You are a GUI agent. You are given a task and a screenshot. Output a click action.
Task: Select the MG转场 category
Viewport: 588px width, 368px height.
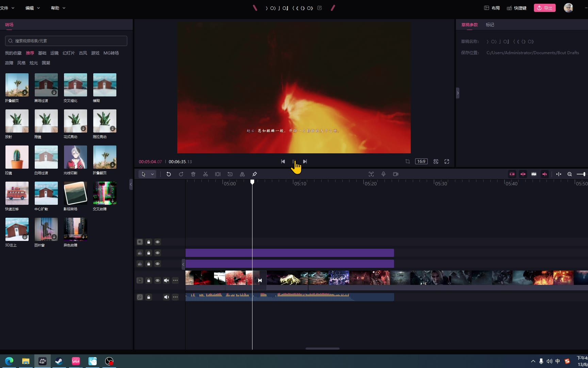[111, 53]
